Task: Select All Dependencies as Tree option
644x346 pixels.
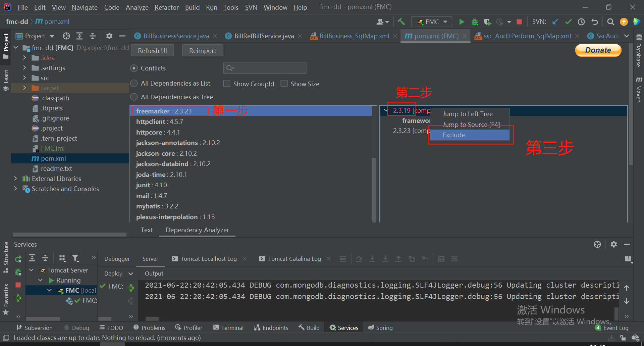Action: tap(134, 97)
